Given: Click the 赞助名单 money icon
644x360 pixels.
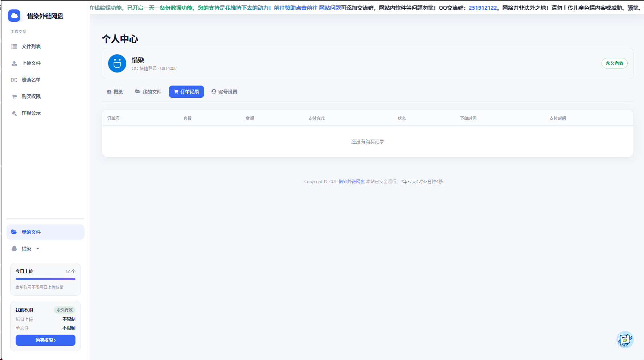Looking at the screenshot, I should [14, 80].
